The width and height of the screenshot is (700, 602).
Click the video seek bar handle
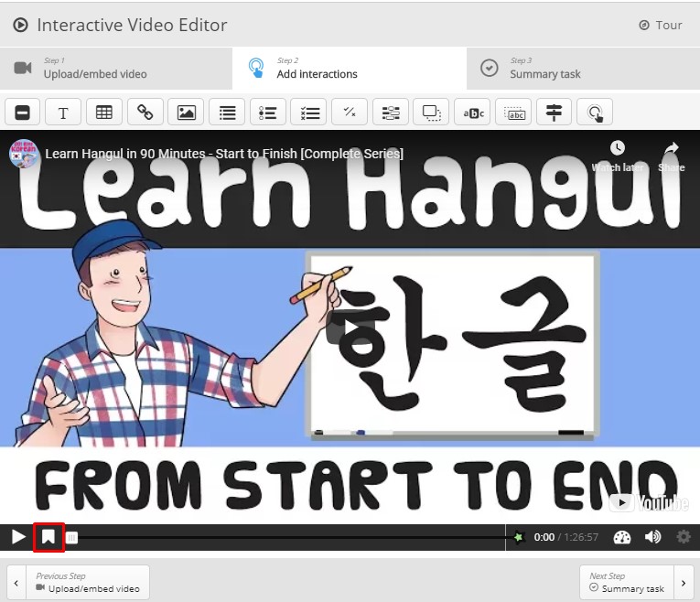pyautogui.click(x=72, y=538)
